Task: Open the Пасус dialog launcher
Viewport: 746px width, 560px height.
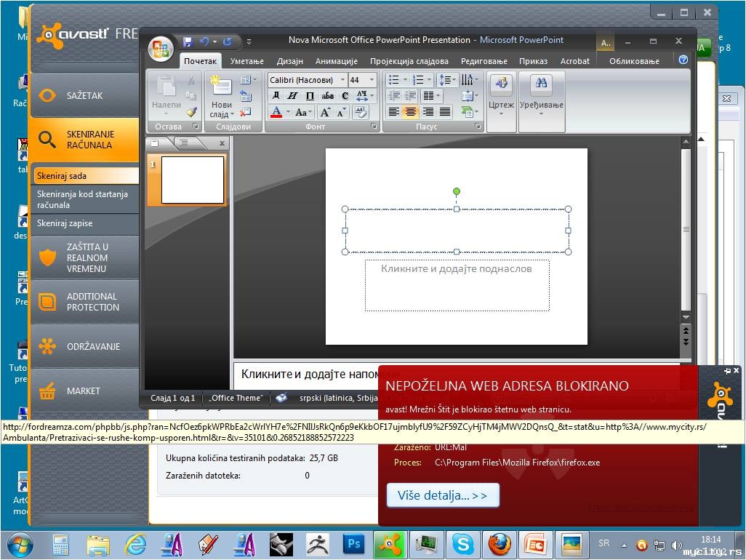Action: [x=477, y=126]
